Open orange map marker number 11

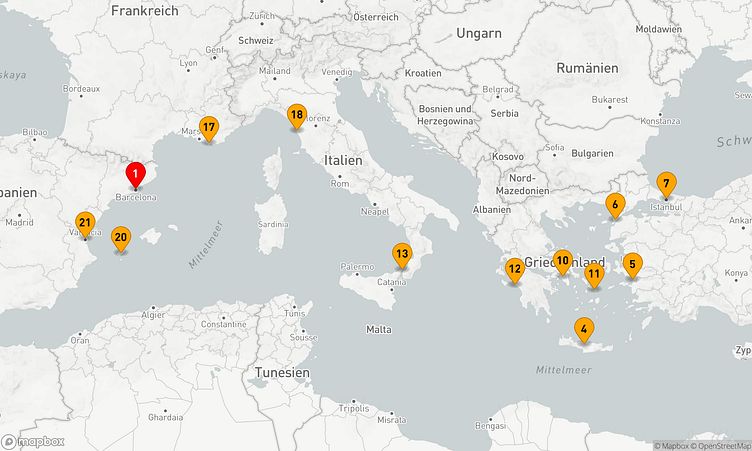(594, 274)
